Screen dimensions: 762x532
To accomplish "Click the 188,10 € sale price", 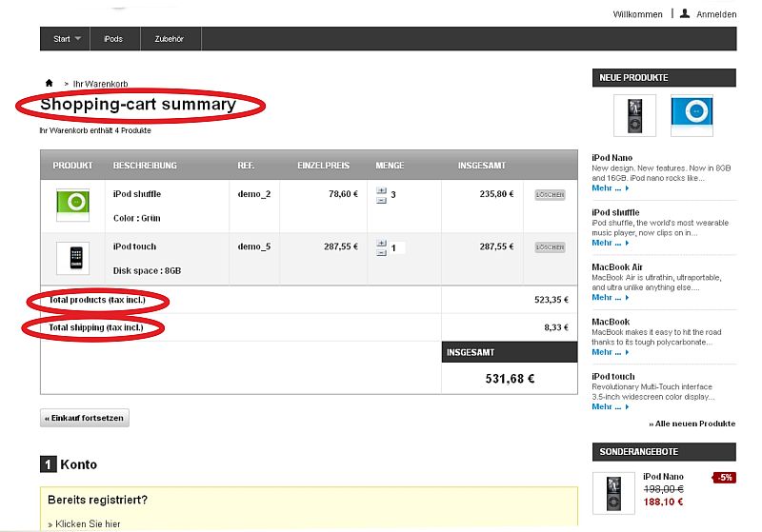I will pyautogui.click(x=663, y=502).
